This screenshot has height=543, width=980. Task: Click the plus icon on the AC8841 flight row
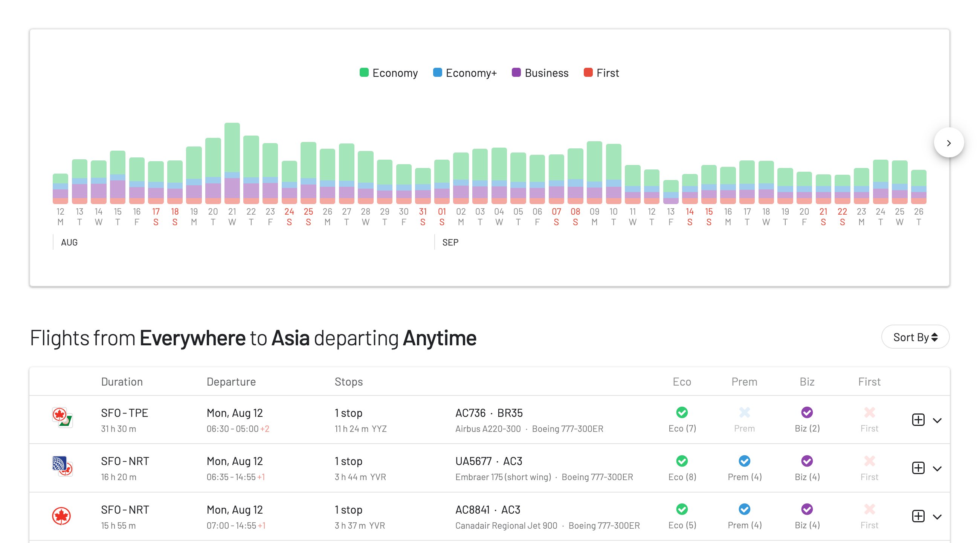[x=918, y=516]
